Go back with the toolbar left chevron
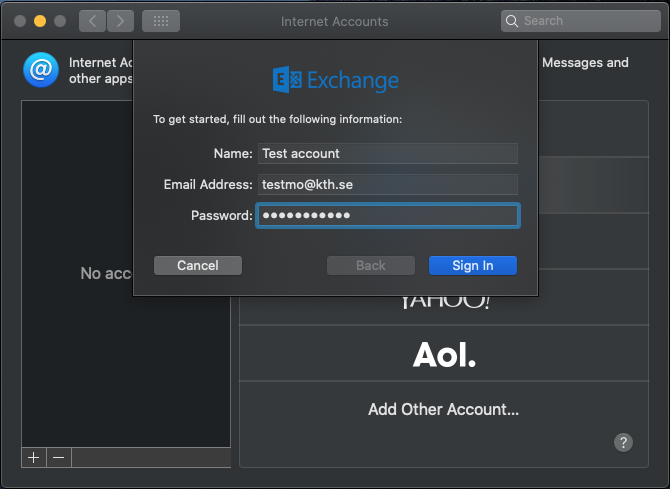Image resolution: width=670 pixels, height=489 pixels. click(x=92, y=21)
